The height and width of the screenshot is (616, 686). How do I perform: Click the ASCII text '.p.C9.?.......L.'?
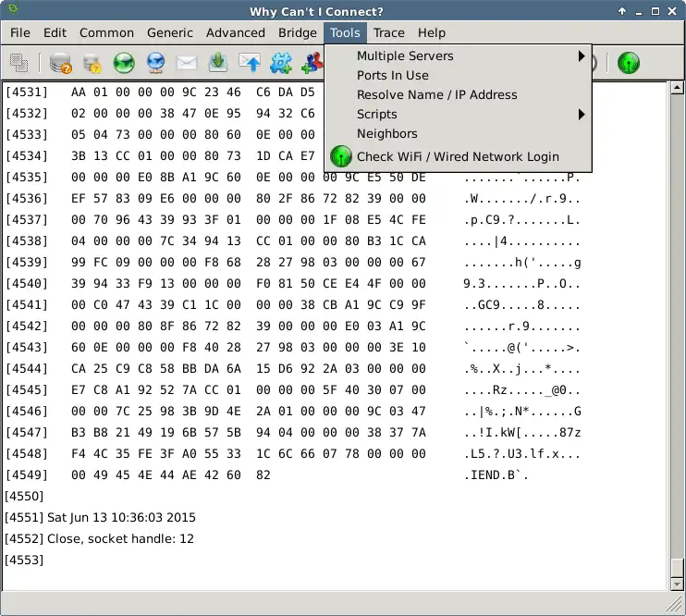(x=522, y=220)
